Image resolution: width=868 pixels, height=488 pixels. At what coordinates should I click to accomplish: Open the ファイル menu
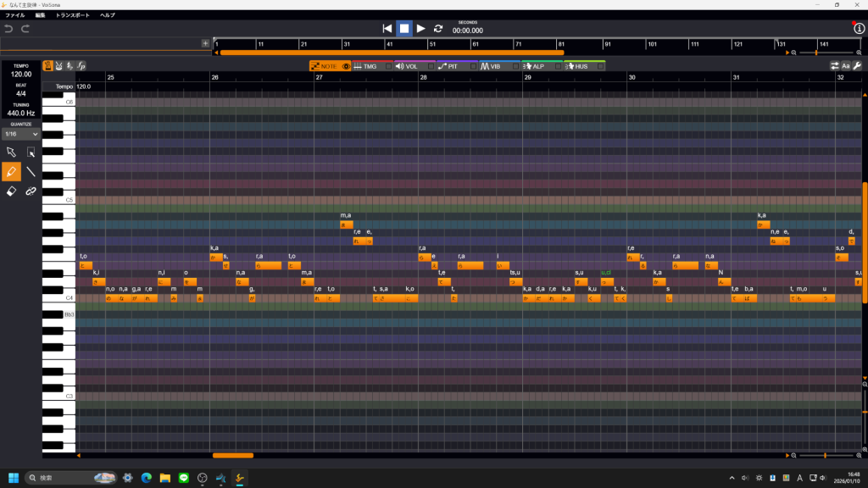[x=15, y=15]
